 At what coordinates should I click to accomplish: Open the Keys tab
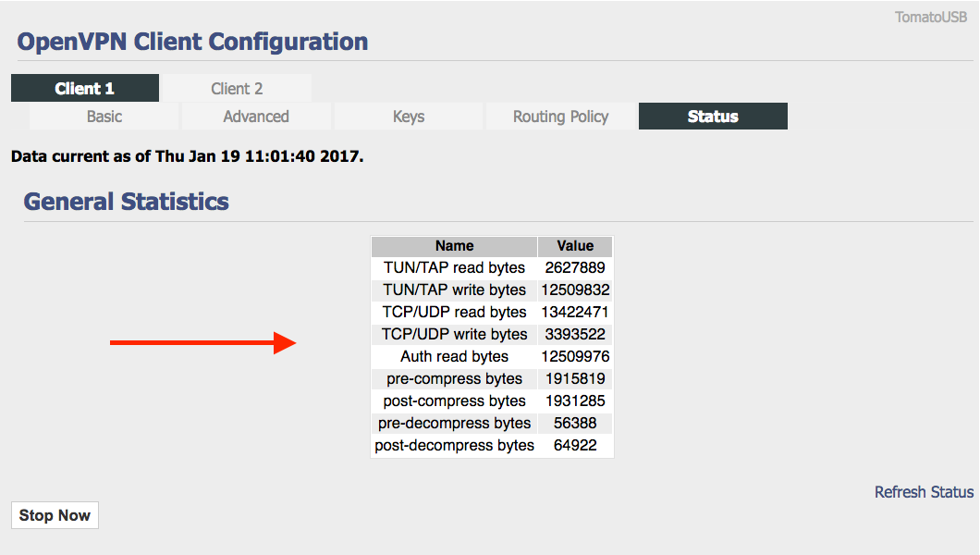409,117
